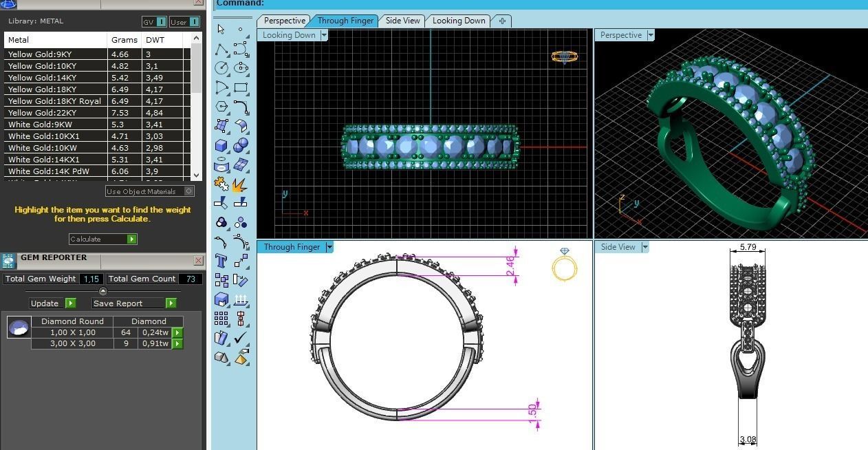Screen dimensions: 868x450
Task: Activate the ellipse tool
Action: [241, 68]
